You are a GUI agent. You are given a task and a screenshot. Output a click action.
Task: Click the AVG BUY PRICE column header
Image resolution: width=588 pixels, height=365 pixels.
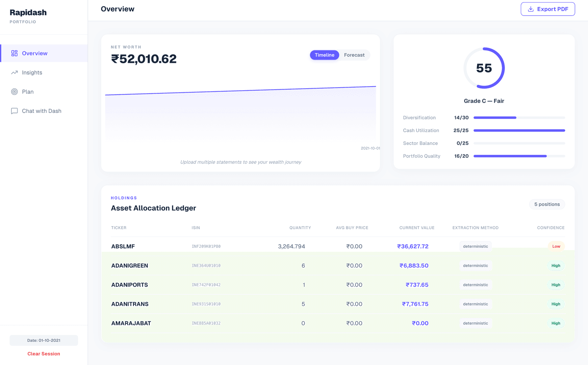352,228
